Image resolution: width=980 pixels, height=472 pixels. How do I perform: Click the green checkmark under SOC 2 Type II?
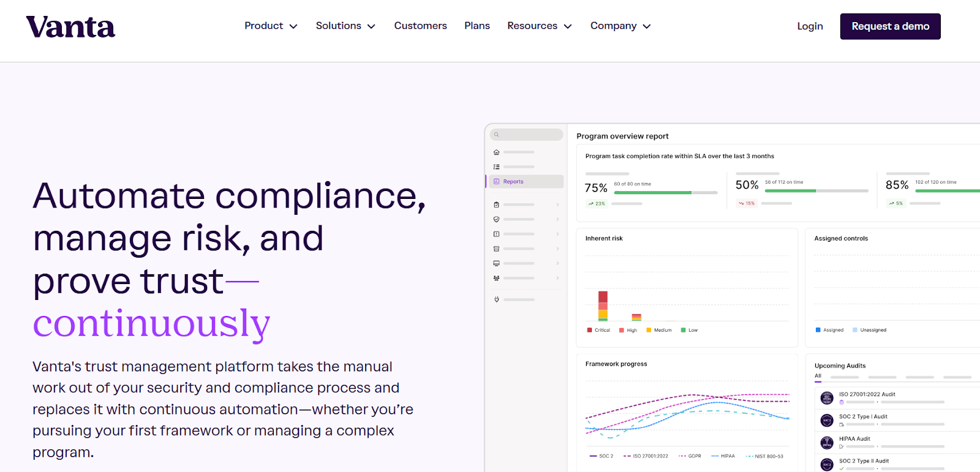click(842, 469)
